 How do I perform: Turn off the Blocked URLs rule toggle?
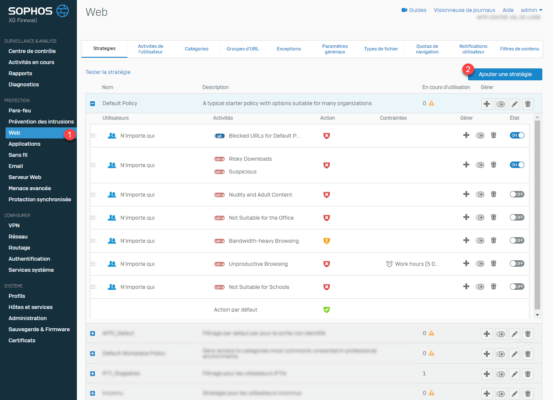pyautogui.click(x=517, y=135)
